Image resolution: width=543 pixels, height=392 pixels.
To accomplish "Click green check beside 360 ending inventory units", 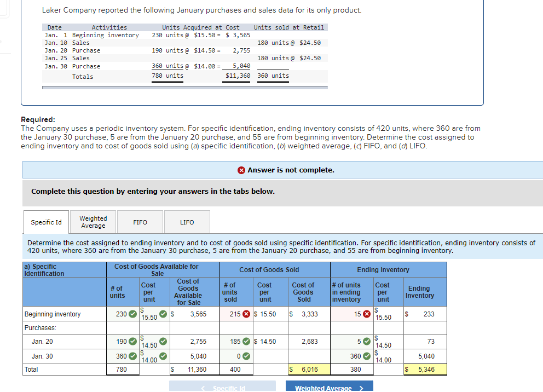I will click(366, 356).
